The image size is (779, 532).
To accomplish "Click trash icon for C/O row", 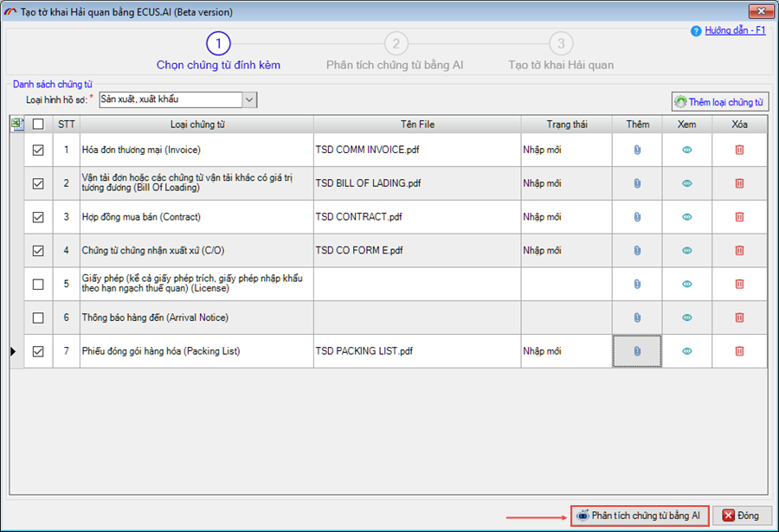I will [x=739, y=251].
